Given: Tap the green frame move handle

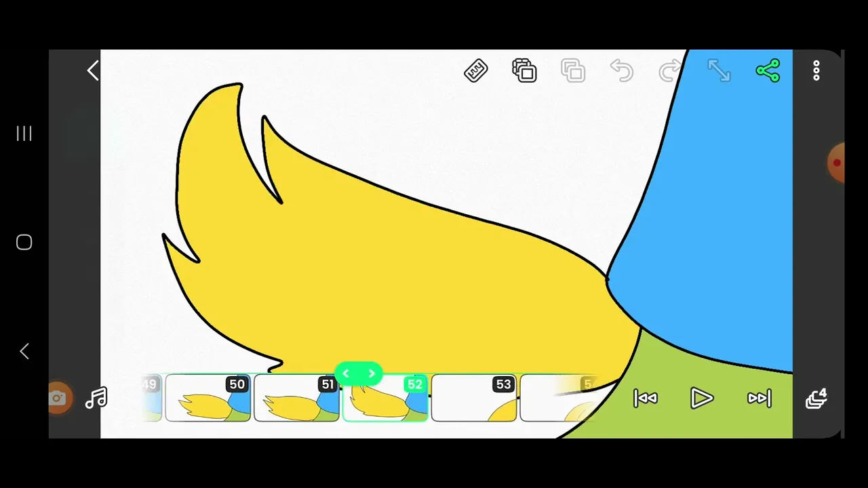Looking at the screenshot, I should click(x=359, y=373).
